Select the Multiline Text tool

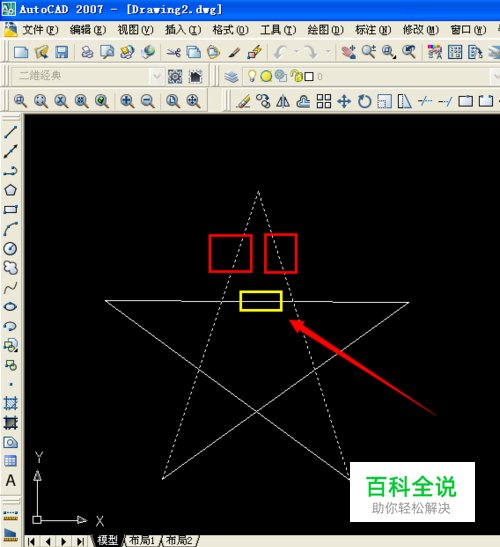[x=10, y=480]
